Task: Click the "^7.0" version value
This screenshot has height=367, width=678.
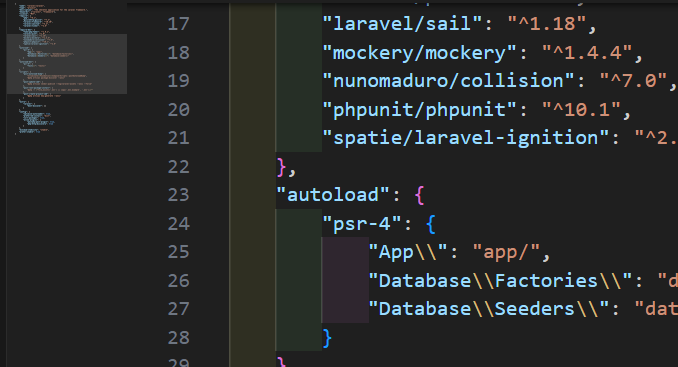Action: pyautogui.click(x=634, y=81)
